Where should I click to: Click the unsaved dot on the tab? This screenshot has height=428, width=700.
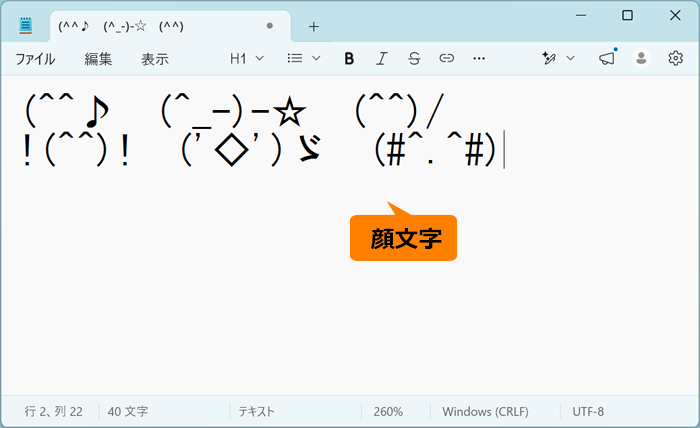coord(270,26)
